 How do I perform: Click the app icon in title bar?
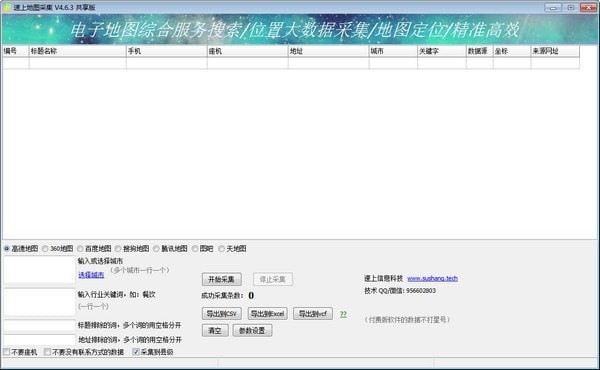(x=7, y=7)
